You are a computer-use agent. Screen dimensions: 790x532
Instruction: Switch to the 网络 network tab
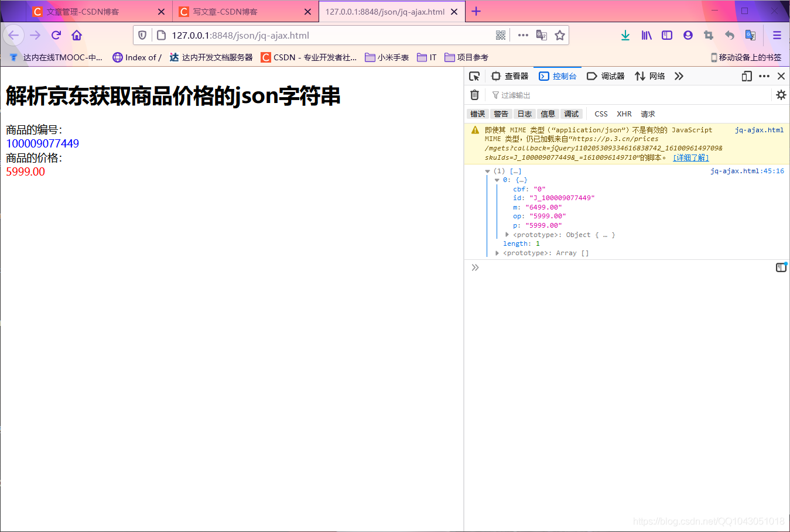coord(650,76)
